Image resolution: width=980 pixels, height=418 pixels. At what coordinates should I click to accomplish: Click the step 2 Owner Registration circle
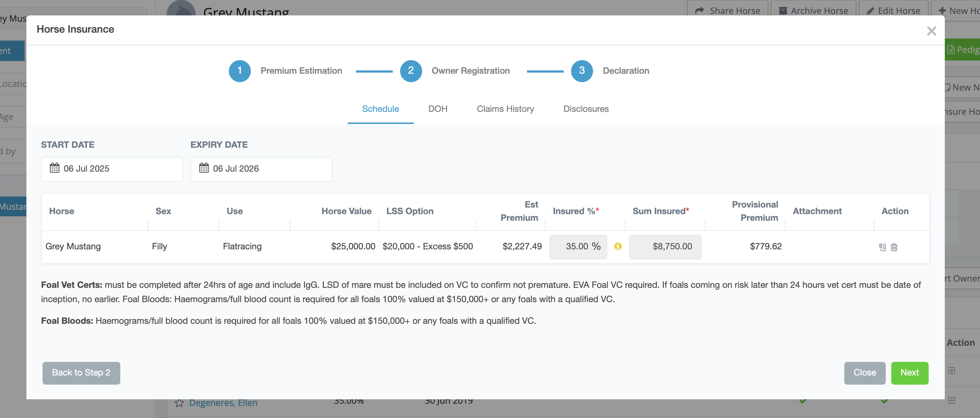coord(410,71)
